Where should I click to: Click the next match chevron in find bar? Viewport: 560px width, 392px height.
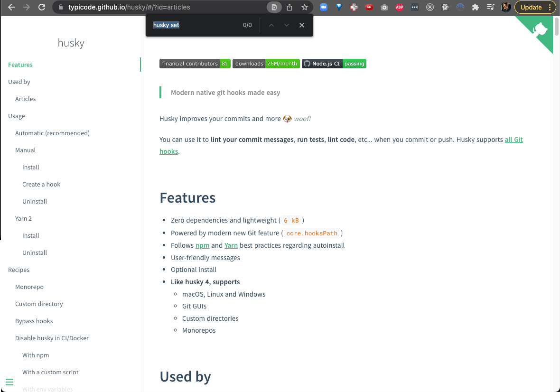(287, 25)
